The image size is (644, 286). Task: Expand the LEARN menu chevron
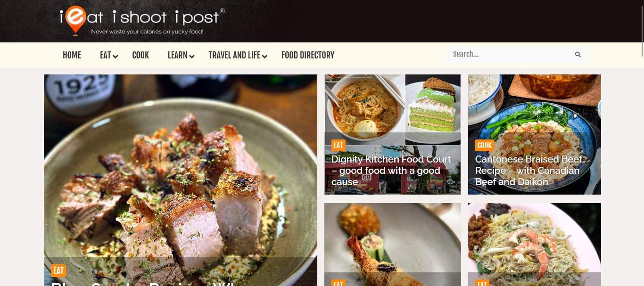pos(192,57)
